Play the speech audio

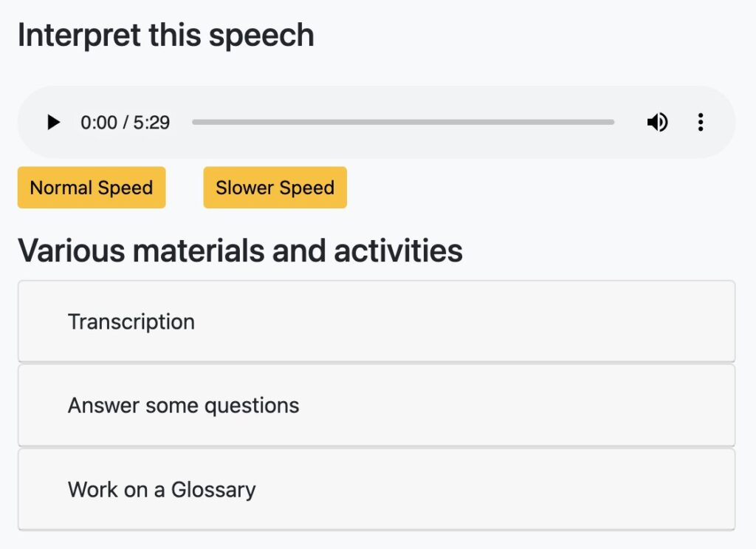pyautogui.click(x=53, y=123)
